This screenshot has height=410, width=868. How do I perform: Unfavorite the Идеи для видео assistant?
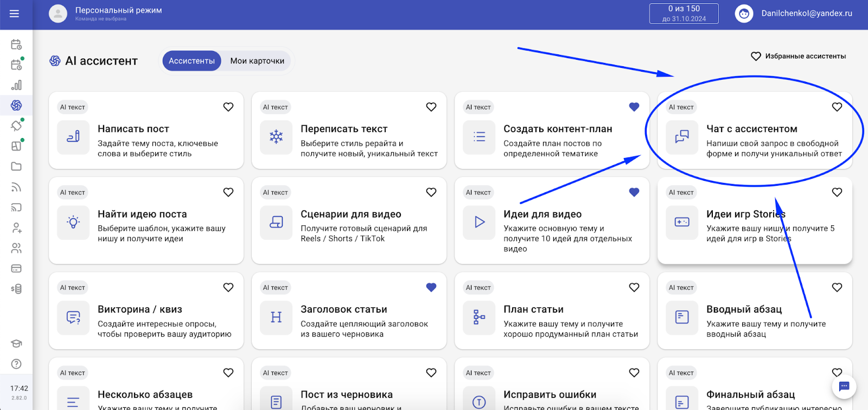634,192
